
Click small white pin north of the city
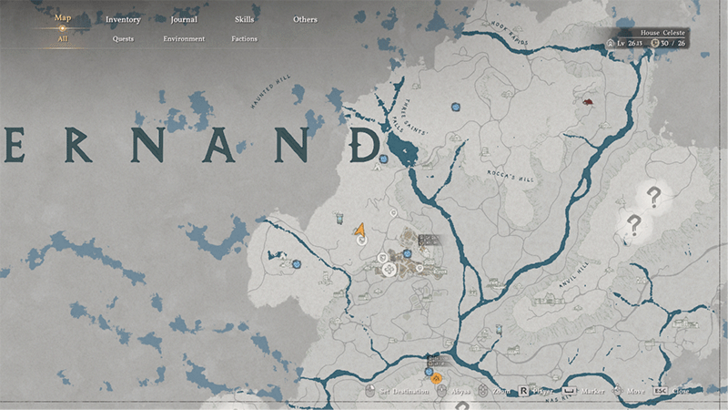click(x=393, y=213)
